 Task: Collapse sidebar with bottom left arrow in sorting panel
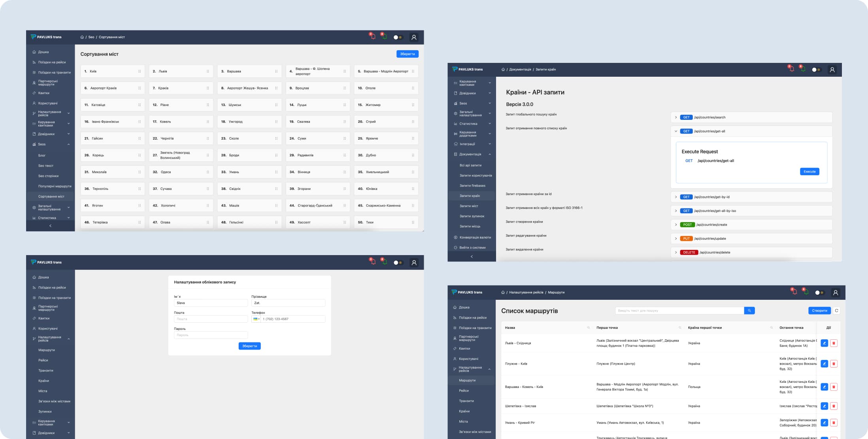coord(50,226)
